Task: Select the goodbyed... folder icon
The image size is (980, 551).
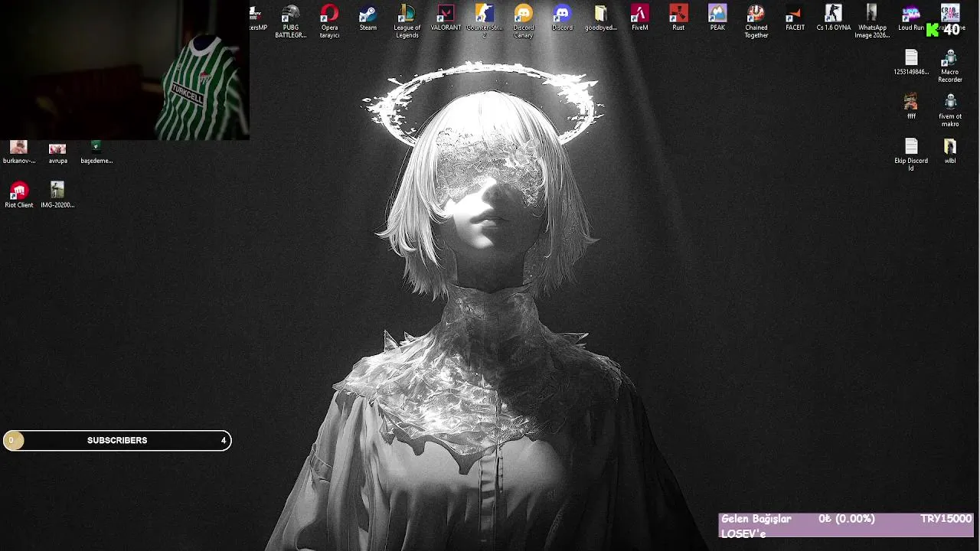Action: (600, 18)
